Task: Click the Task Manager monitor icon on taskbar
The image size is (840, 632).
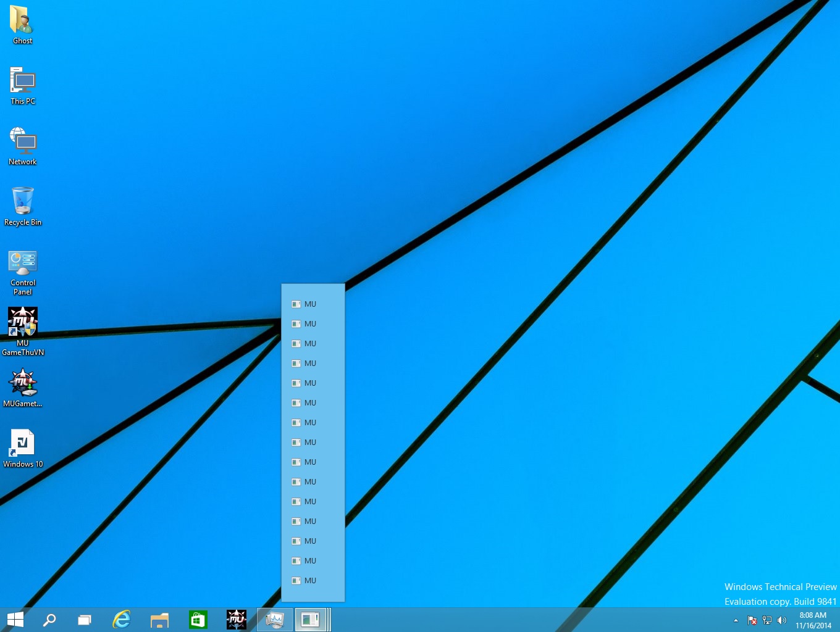Action: point(274,620)
